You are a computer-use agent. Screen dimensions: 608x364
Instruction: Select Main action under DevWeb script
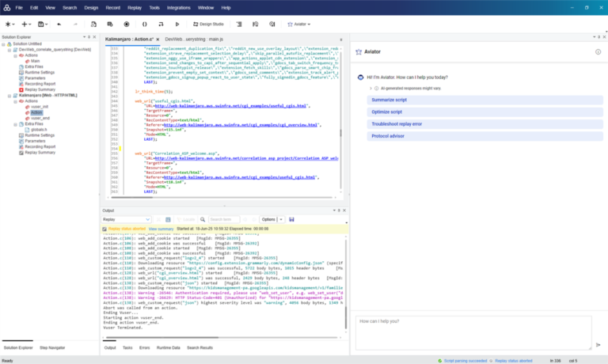36,61
